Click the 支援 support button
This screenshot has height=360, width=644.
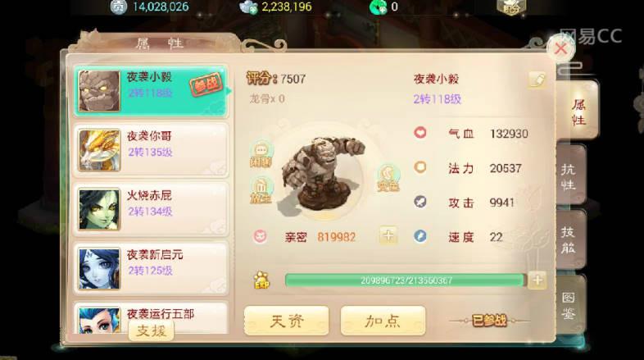click(x=151, y=330)
